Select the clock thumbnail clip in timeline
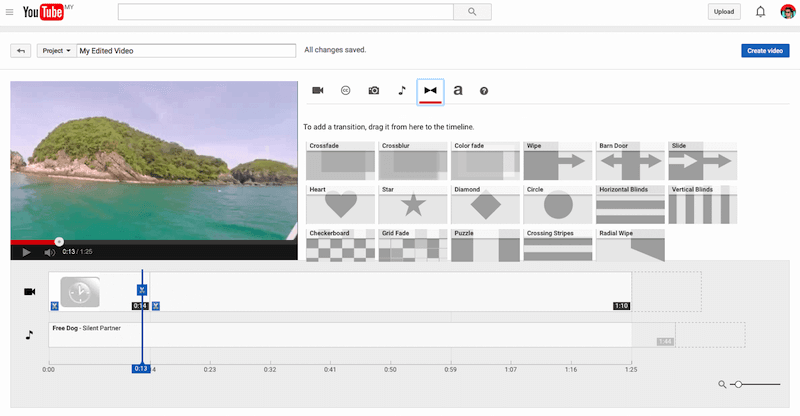The width and height of the screenshot is (800, 416). (80, 292)
